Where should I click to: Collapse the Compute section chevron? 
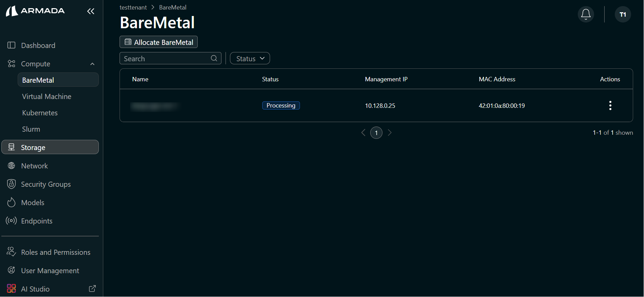tap(92, 64)
